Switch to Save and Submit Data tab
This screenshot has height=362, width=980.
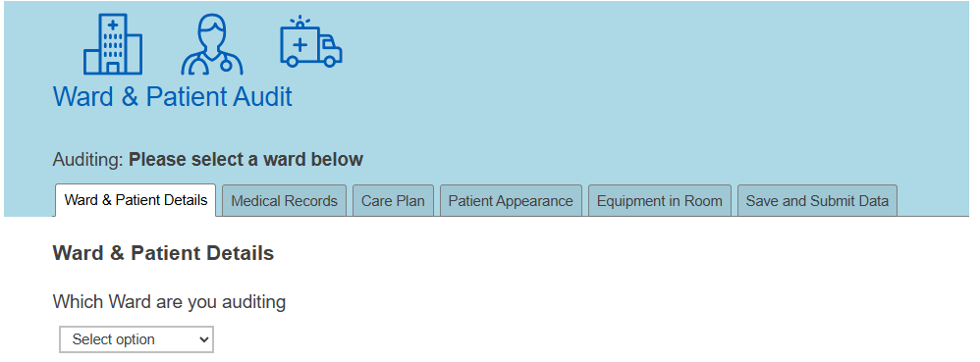coord(817,201)
